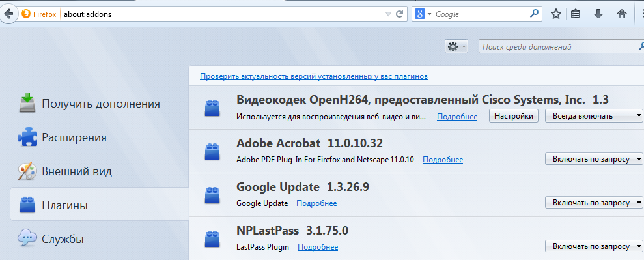The image size is (644, 260).
Task: Click the Google Update 1.3.26.9 title
Action: [x=303, y=187]
